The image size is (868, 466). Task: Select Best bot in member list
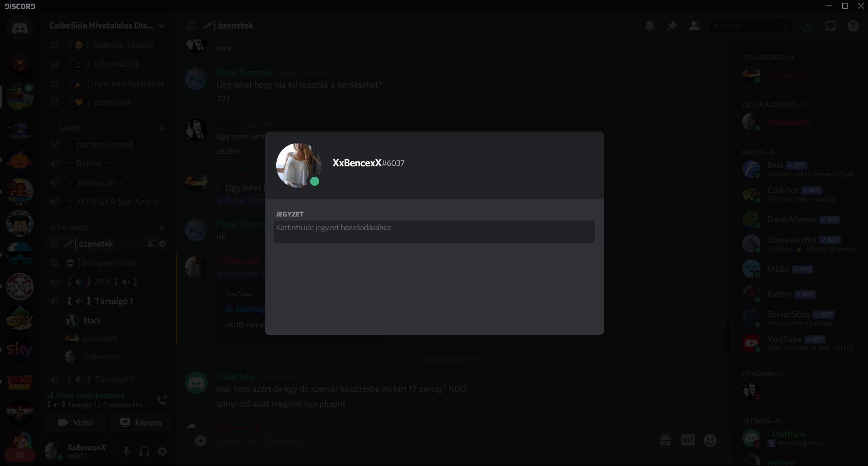pos(801,169)
